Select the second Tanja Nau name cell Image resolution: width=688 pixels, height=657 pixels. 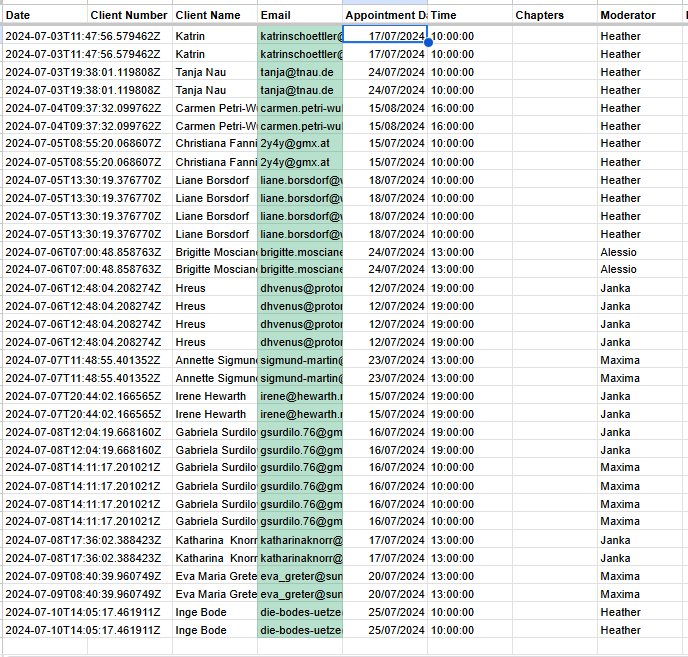click(x=215, y=90)
